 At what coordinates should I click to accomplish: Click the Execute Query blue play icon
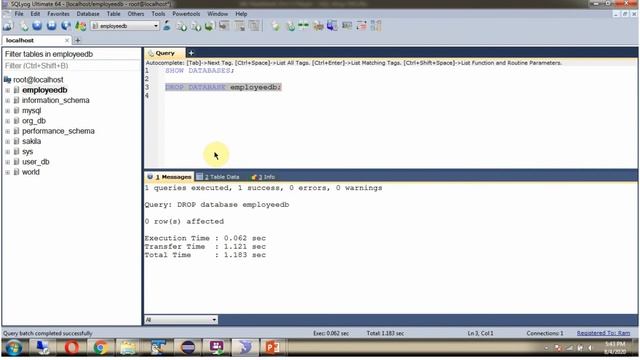point(37,26)
